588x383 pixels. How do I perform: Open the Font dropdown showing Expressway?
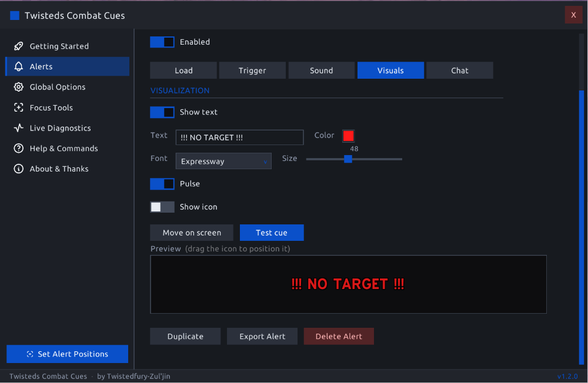click(223, 161)
